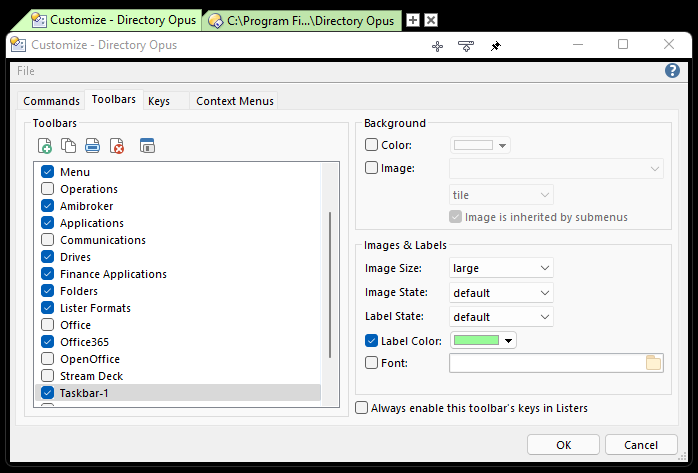The width and height of the screenshot is (698, 473).
Task: Browse for font with the folder icon
Action: [x=653, y=363]
